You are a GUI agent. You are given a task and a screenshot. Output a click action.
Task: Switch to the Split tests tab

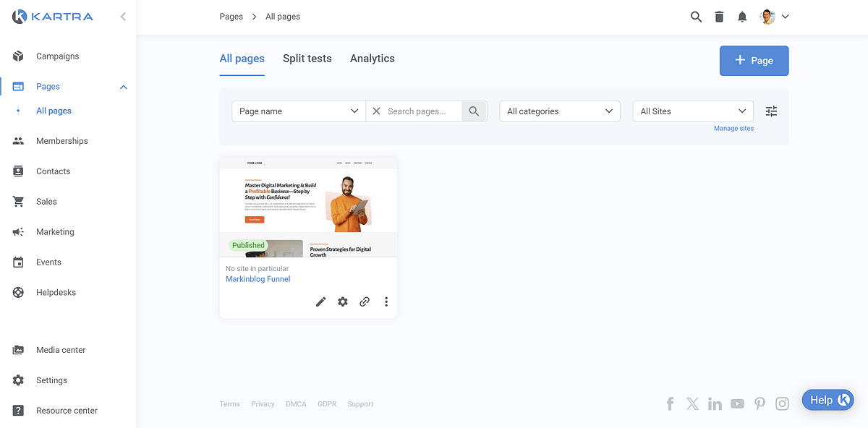[x=307, y=59]
